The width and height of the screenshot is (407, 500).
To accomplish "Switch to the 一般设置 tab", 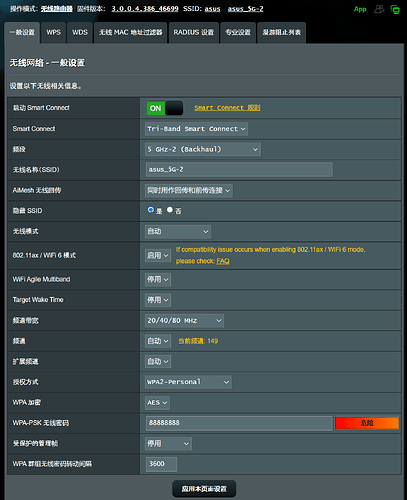I will (x=22, y=33).
